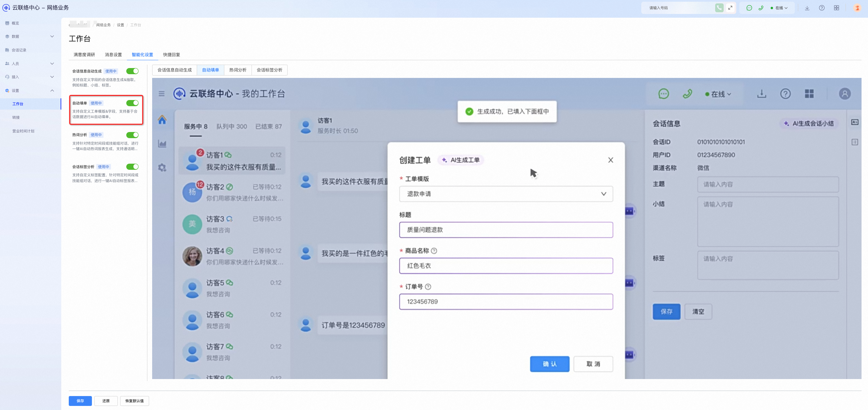Click the large download icon in the preview header
This screenshot has height=410, width=868.
click(x=761, y=94)
